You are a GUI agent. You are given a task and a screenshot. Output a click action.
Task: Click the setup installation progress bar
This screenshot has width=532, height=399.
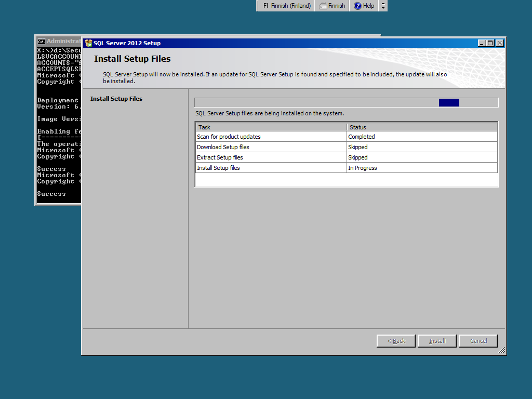tap(346, 103)
